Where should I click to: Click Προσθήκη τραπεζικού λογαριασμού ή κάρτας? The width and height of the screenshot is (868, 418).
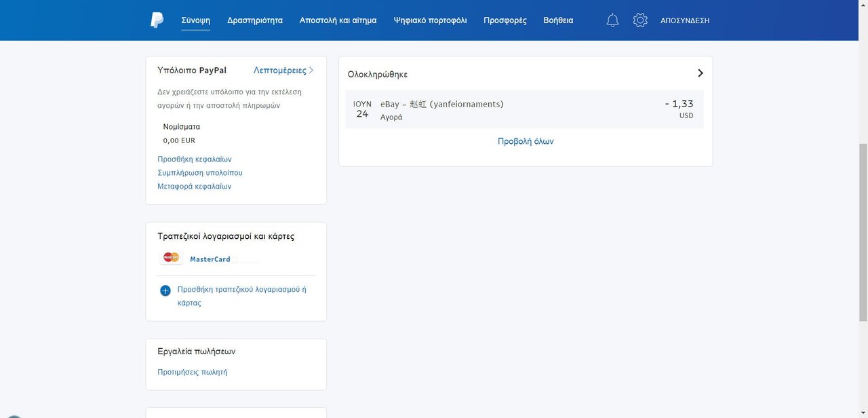pyautogui.click(x=242, y=296)
